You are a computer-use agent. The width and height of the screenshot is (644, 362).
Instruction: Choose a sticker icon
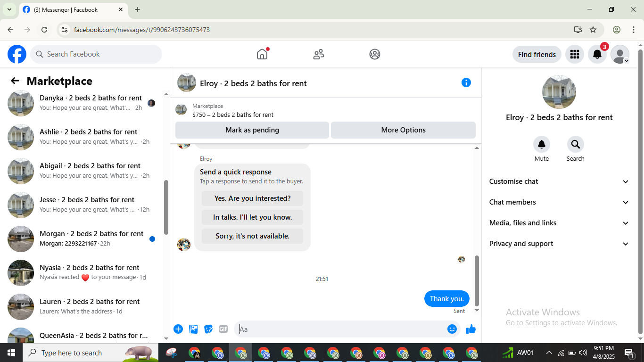[208, 329]
